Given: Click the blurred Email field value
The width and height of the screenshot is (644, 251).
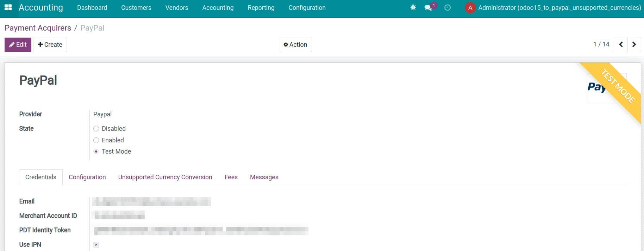Looking at the screenshot, I should (x=151, y=201).
